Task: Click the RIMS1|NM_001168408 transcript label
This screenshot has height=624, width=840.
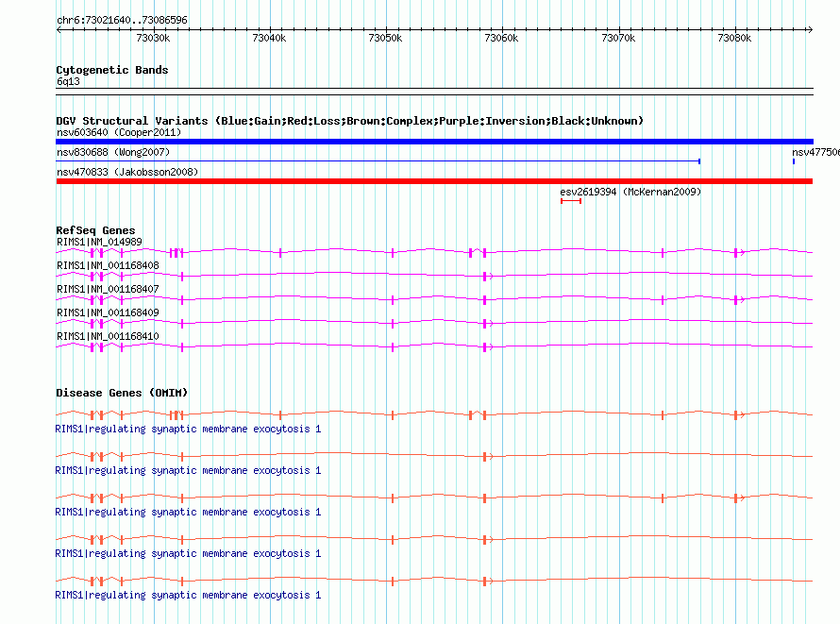Action: [108, 265]
